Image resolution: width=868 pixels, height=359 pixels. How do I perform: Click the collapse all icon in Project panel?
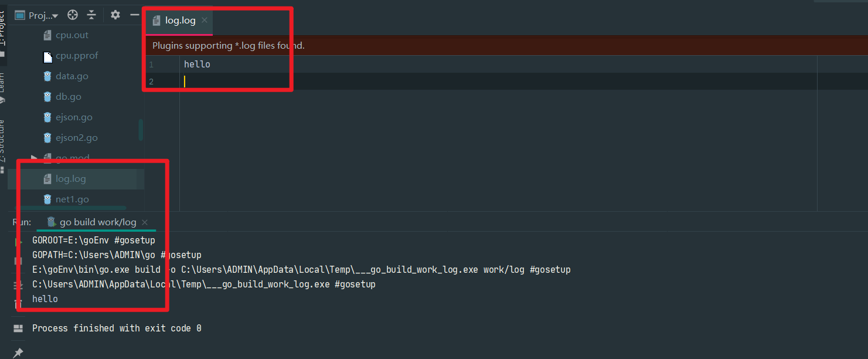(x=91, y=15)
